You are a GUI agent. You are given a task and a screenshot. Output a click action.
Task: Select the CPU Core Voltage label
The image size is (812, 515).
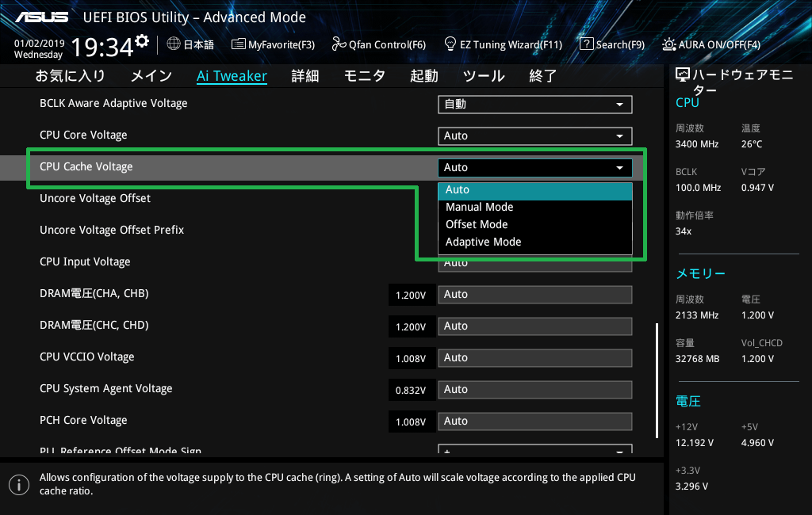pos(83,135)
